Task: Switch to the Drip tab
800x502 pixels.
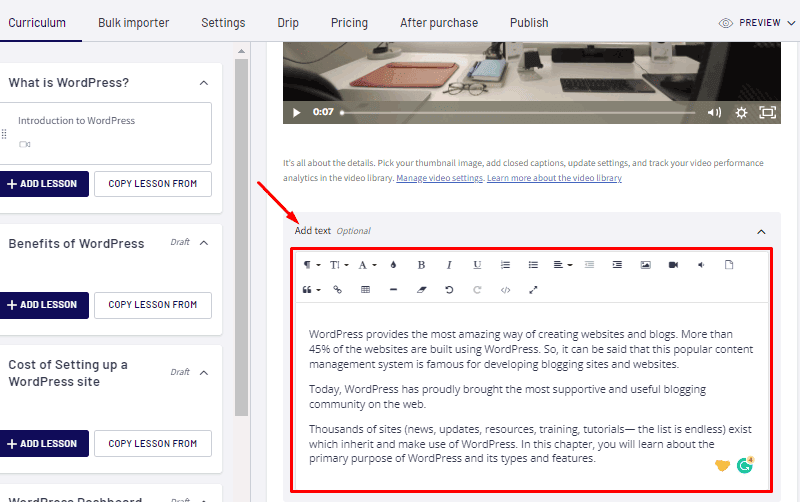Action: tap(288, 23)
